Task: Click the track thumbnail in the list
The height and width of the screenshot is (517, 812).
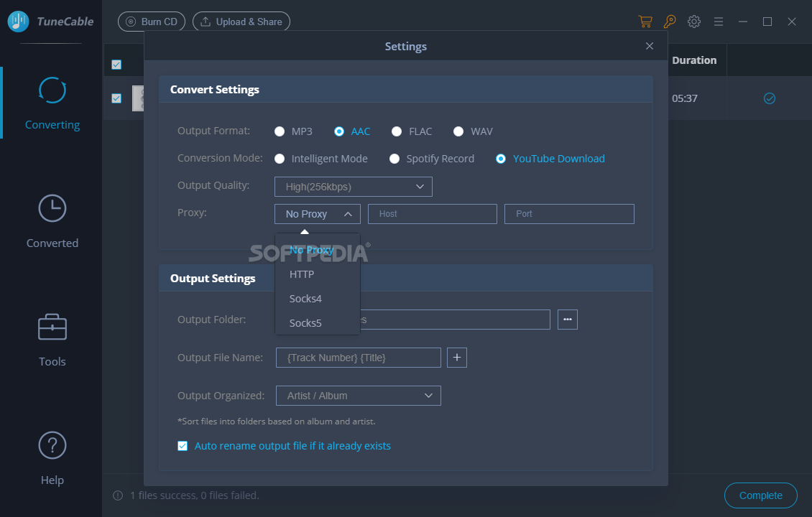Action: (138, 98)
